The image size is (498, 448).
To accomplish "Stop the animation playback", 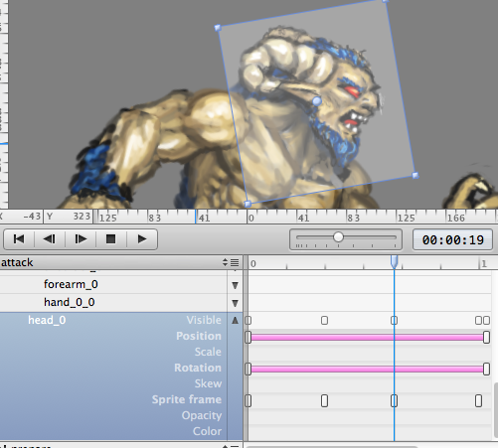I will (x=111, y=239).
